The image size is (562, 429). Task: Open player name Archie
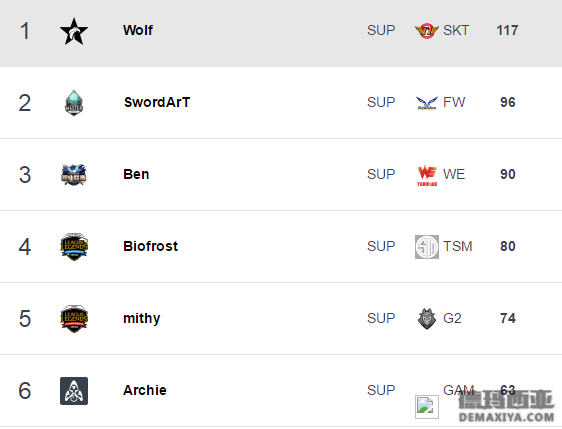145,390
